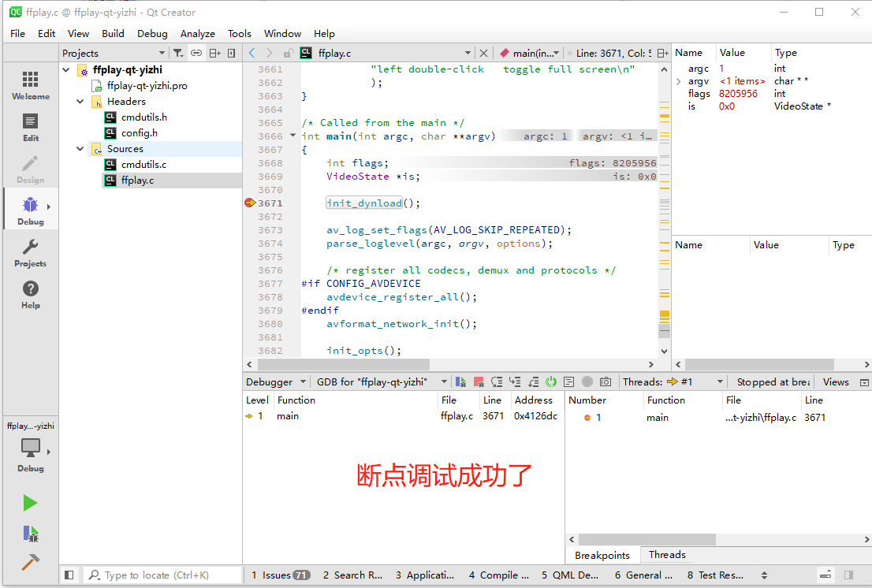Image resolution: width=872 pixels, height=588 pixels.
Task: Open the Tools menu
Action: [239, 34]
